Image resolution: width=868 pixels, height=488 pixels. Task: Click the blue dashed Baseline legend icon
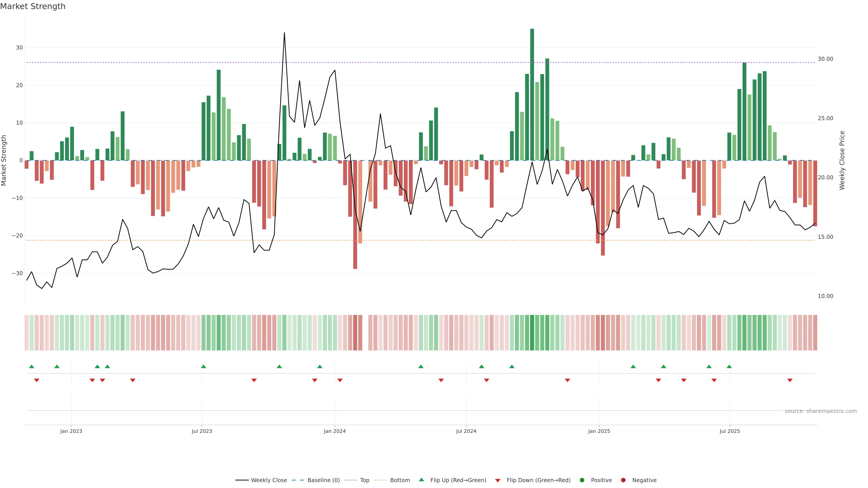[298, 480]
